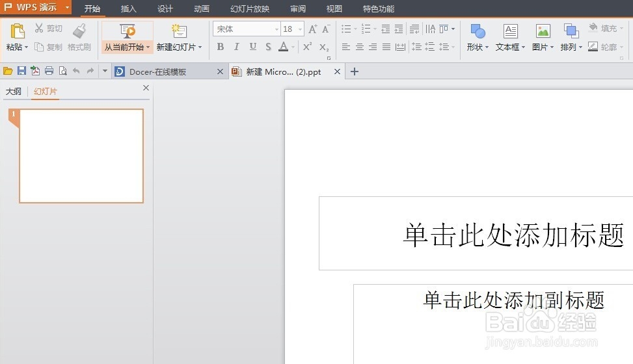This screenshot has height=364, width=633.
Task: Align text to the left
Action: coord(346,47)
